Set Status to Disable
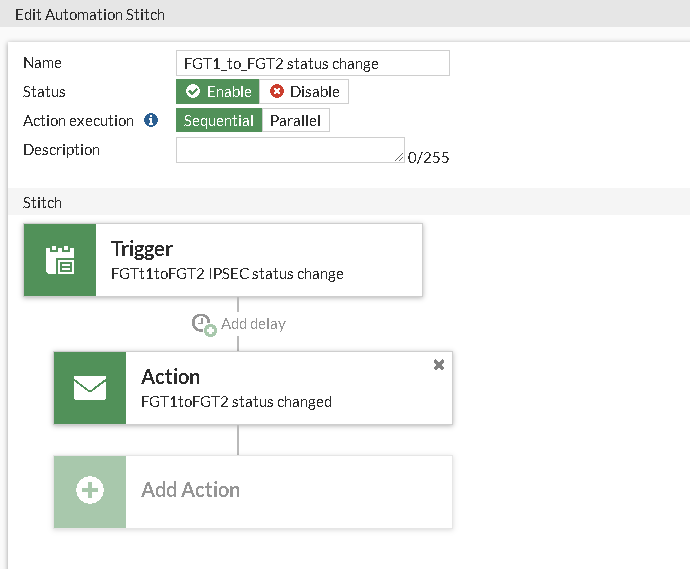 [x=305, y=92]
